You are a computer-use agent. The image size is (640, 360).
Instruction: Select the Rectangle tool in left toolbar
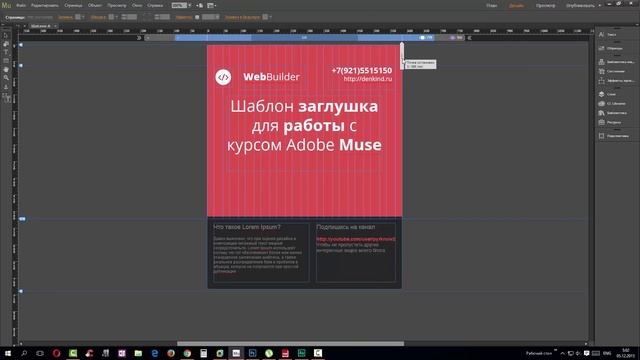[6, 61]
